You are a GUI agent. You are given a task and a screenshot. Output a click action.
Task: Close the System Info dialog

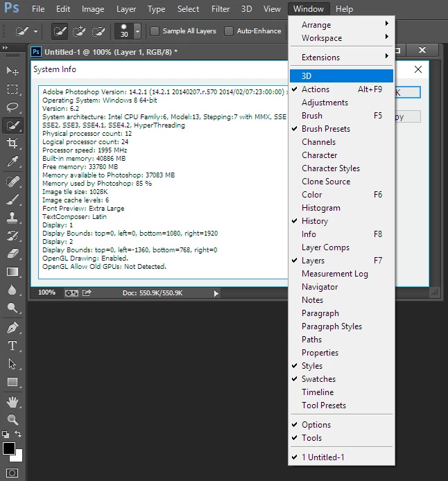(418, 69)
